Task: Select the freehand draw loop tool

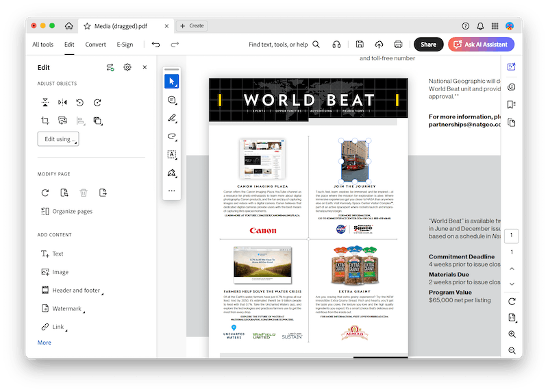Action: coord(172,136)
